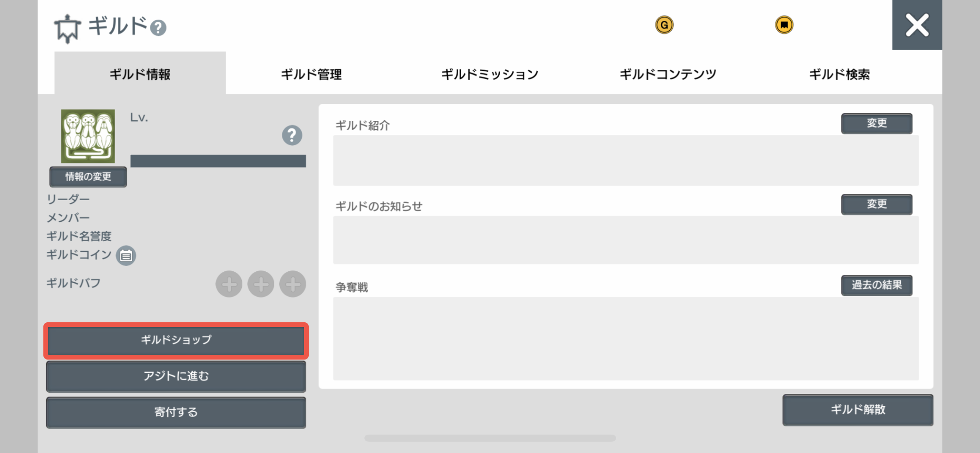Open guild level help question mark
The width and height of the screenshot is (980, 453).
pos(292,135)
